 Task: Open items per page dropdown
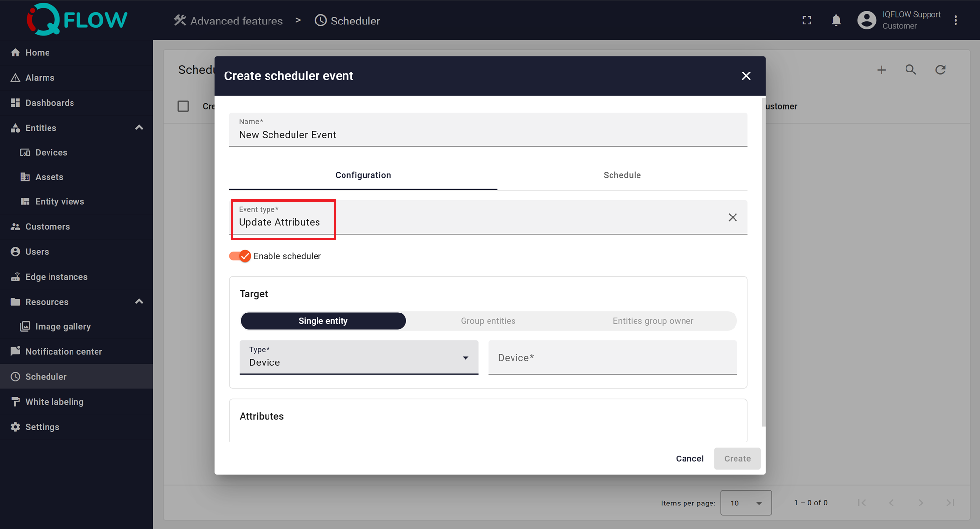(x=745, y=503)
